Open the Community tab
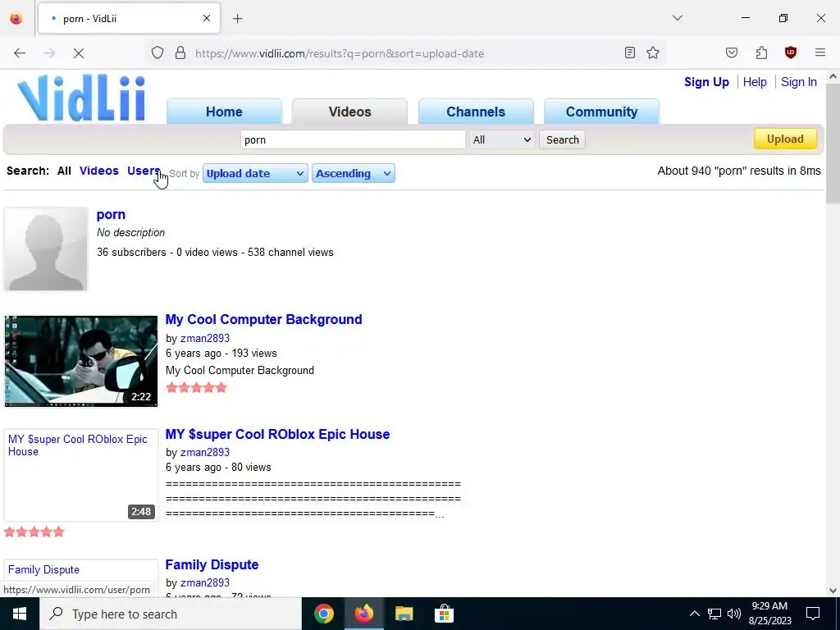This screenshot has width=840, height=630. pyautogui.click(x=601, y=112)
